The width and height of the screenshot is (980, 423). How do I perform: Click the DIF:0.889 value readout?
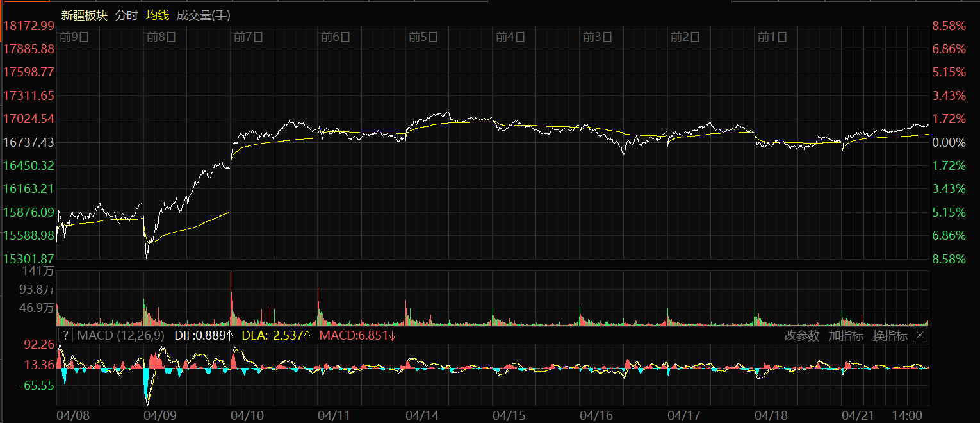coord(203,336)
